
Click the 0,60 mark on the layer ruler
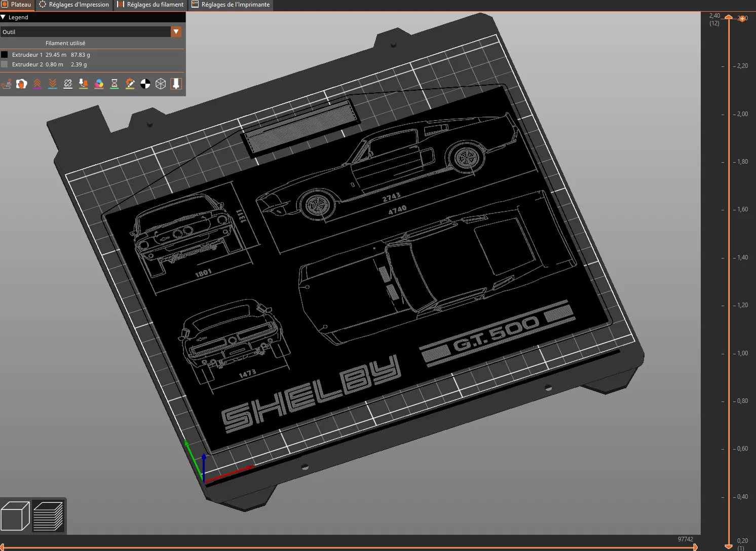[x=742, y=449]
